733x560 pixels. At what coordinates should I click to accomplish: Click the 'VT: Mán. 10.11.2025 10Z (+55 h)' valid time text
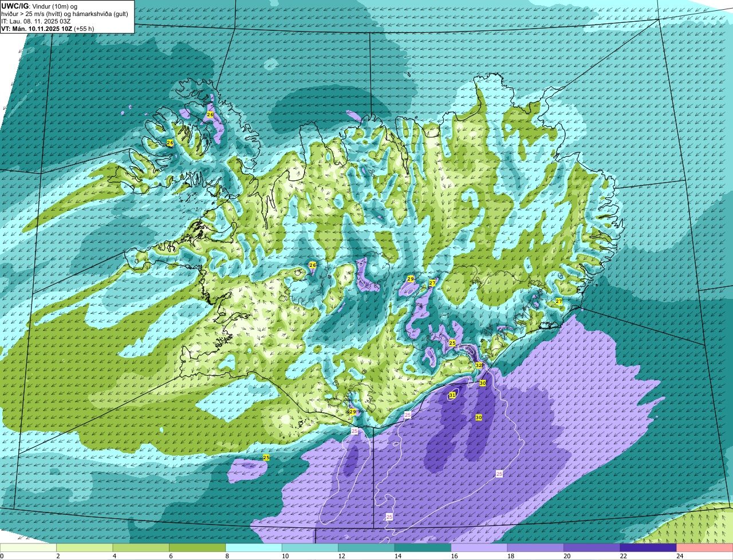[x=48, y=28]
